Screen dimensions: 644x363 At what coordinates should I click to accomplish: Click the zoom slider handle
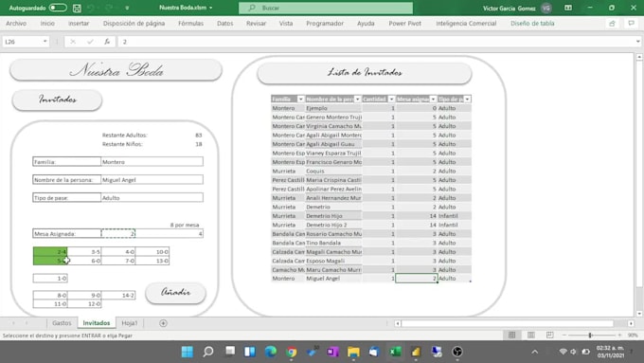[x=590, y=336]
